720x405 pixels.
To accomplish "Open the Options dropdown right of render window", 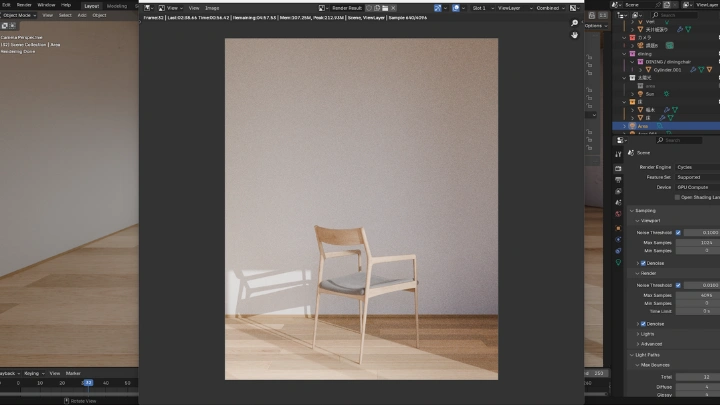I will pos(596,26).
